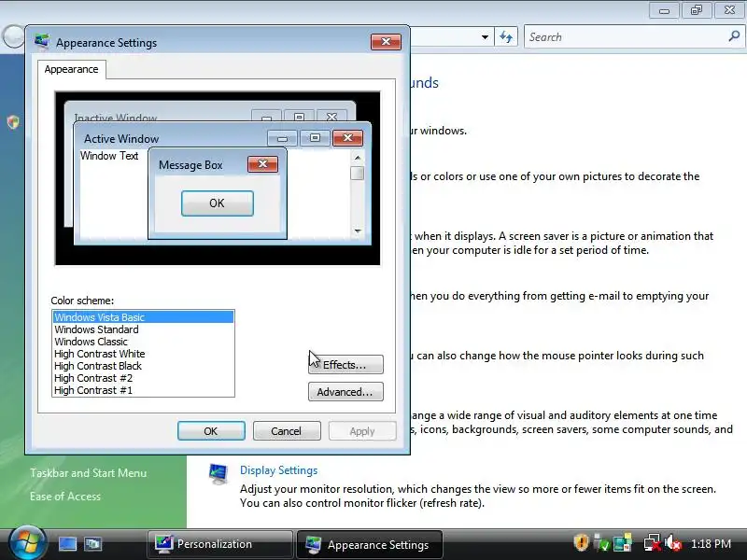Click the Windows flag tray icon
747x560 pixels.
coord(623,543)
